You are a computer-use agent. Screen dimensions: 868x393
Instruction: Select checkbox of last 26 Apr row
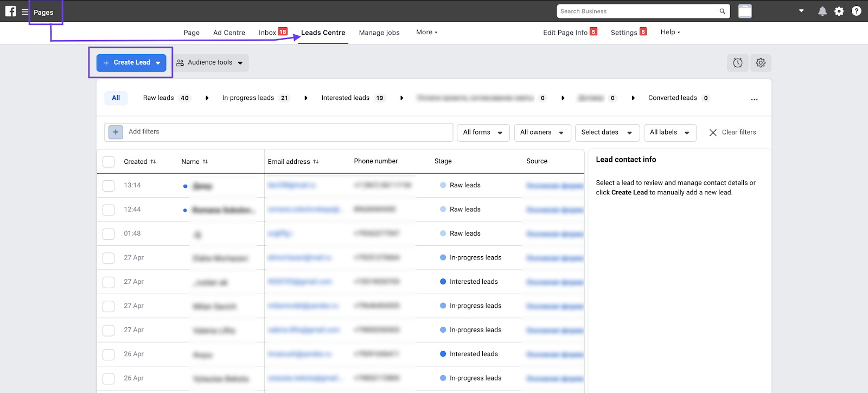click(108, 379)
